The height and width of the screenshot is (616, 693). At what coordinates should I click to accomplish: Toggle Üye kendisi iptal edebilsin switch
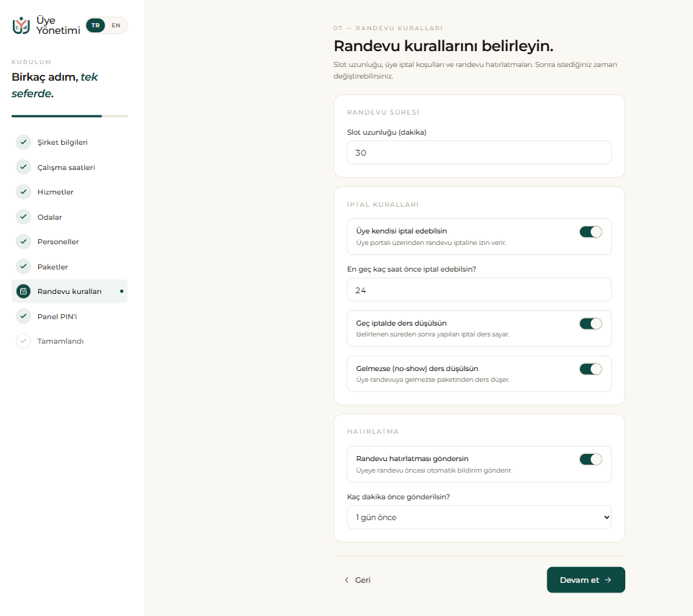click(x=591, y=232)
